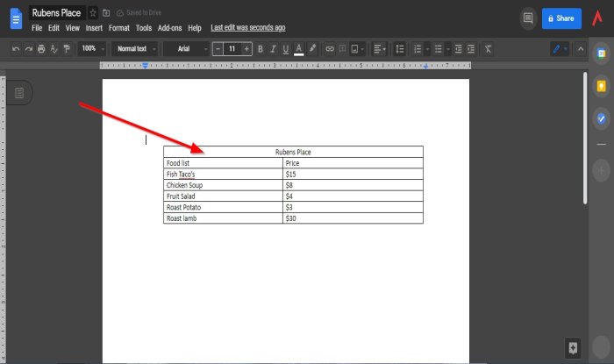
Task: Decrease font size with minus button
Action: click(218, 49)
